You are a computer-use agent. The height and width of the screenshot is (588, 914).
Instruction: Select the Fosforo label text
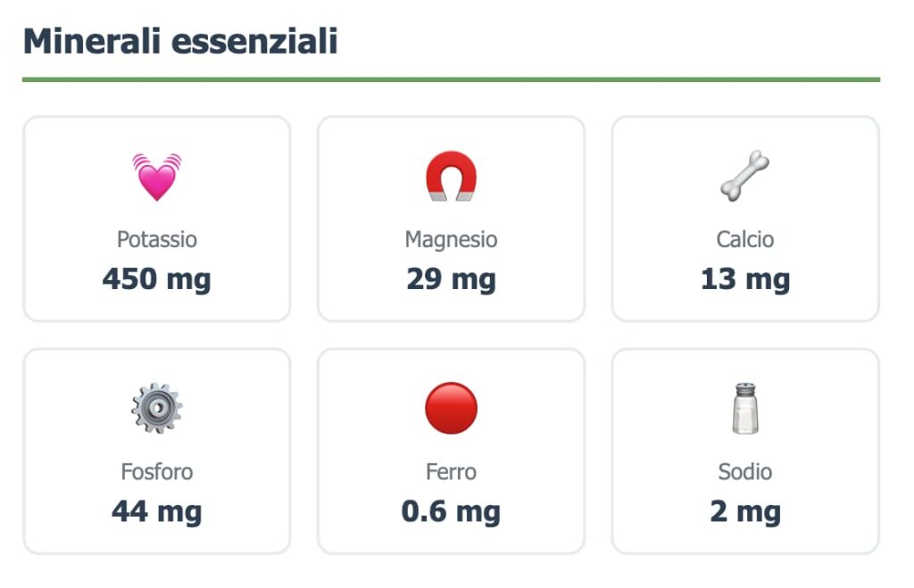pyautogui.click(x=157, y=471)
